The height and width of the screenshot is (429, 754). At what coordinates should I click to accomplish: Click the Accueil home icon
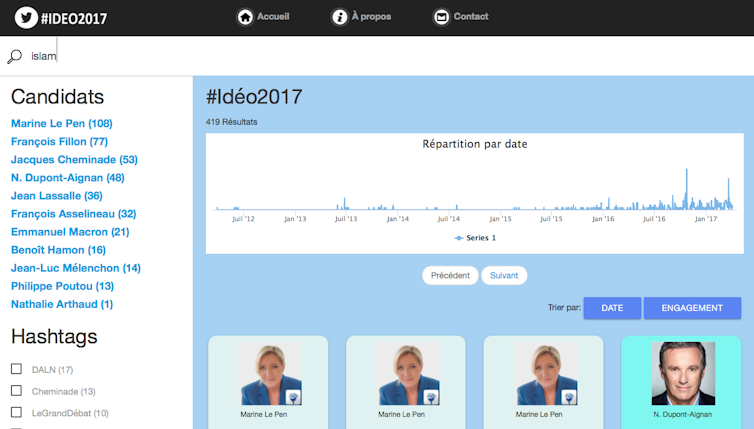[x=245, y=17]
